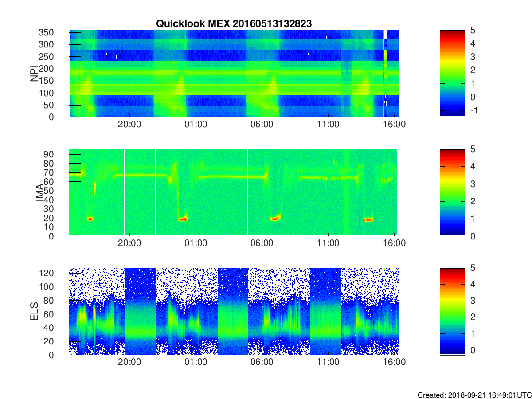Click the plot title Quicklook MEX 20160513132823
Image resolution: width=532 pixels, height=399 pixels.
click(x=234, y=24)
